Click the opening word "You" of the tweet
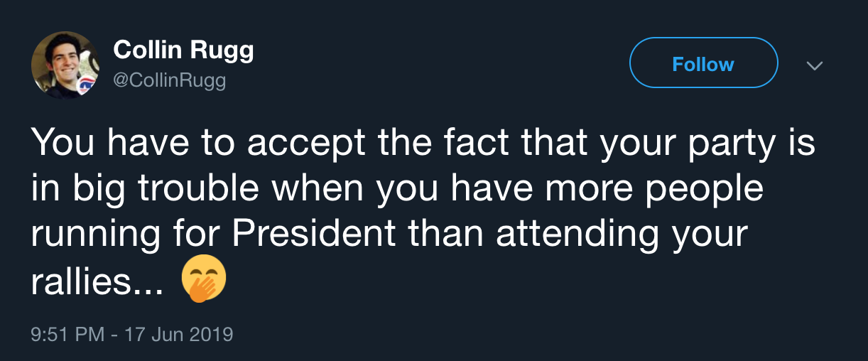Viewport: 868px width, 361px height. (x=58, y=143)
